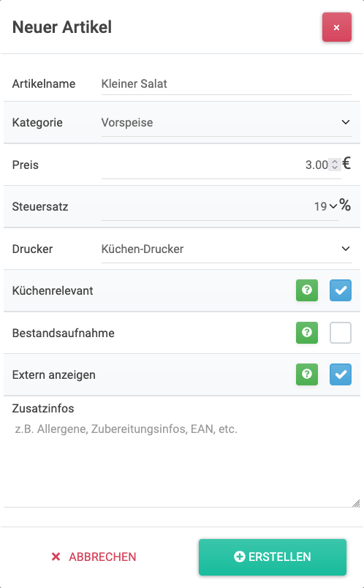This screenshot has height=588, width=364.
Task: Click the plus icon on the Erstellen button
Action: 240,557
